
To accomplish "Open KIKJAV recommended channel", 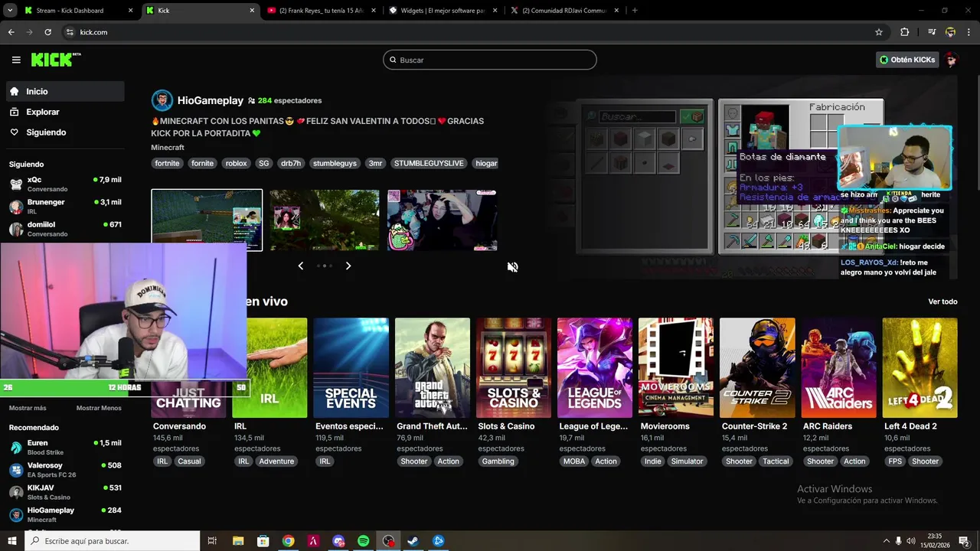I will [64, 492].
